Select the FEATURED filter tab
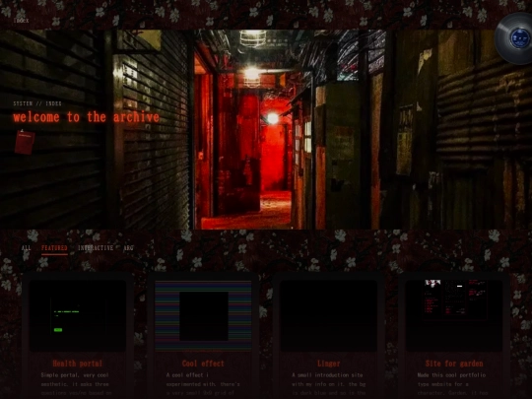 [x=54, y=248]
